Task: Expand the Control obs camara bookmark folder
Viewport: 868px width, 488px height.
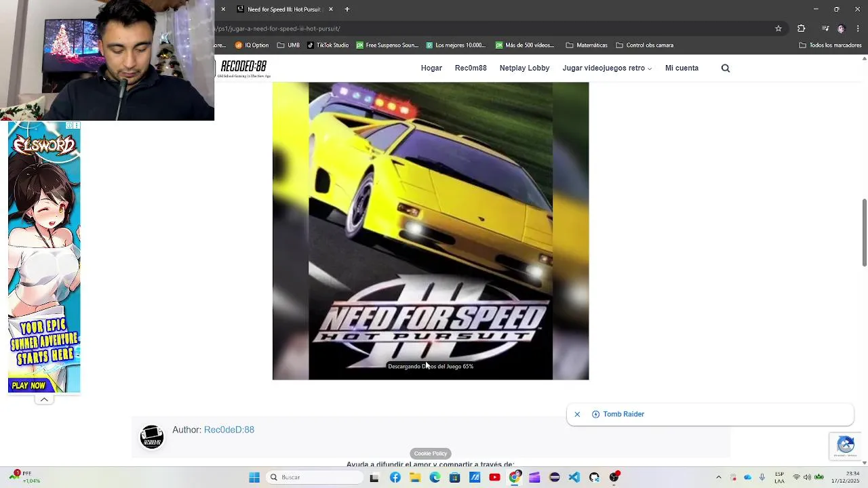Action: point(644,45)
